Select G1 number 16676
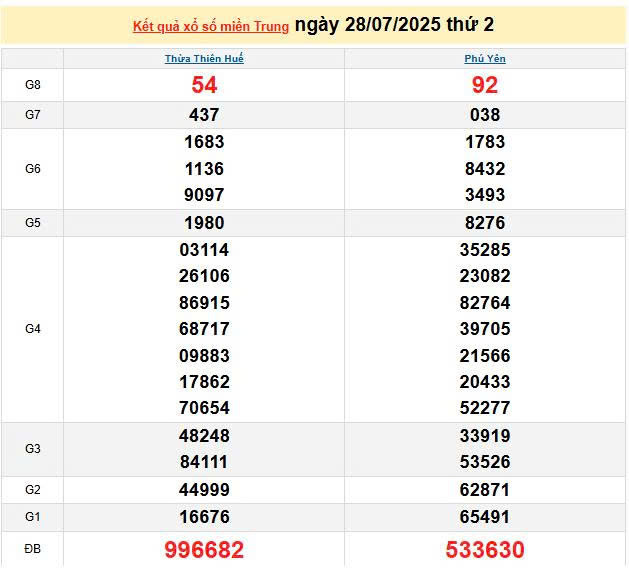 click(x=204, y=517)
